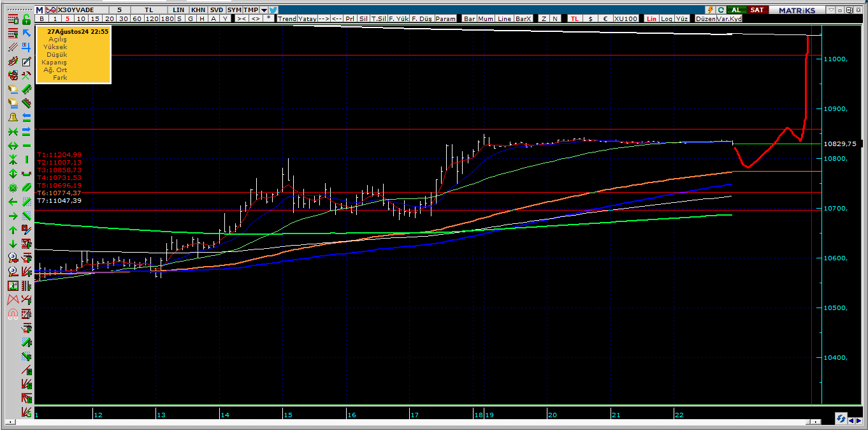Click the red magnet icon in sidebar

[13, 314]
